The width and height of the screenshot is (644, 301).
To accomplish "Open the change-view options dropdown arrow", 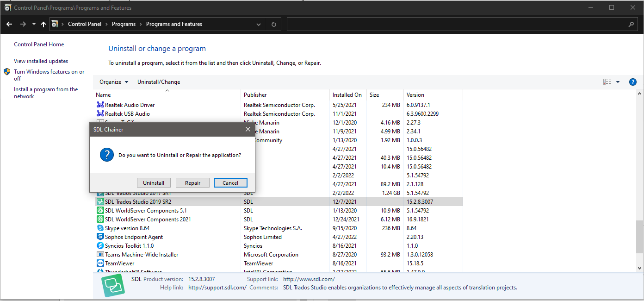I will pyautogui.click(x=618, y=82).
